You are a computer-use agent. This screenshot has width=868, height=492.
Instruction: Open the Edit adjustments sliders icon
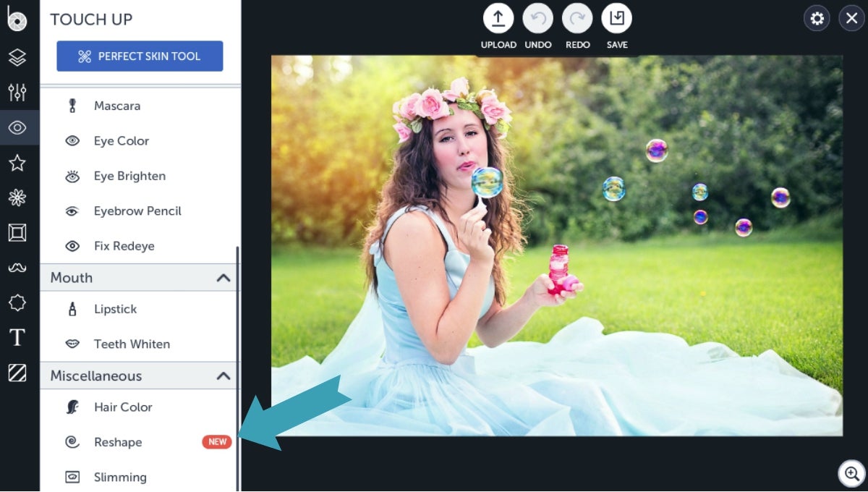(18, 91)
